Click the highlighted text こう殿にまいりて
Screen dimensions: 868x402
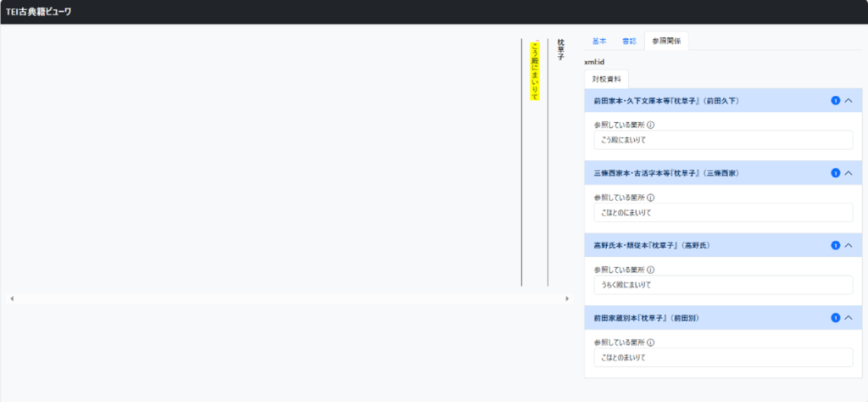[534, 72]
